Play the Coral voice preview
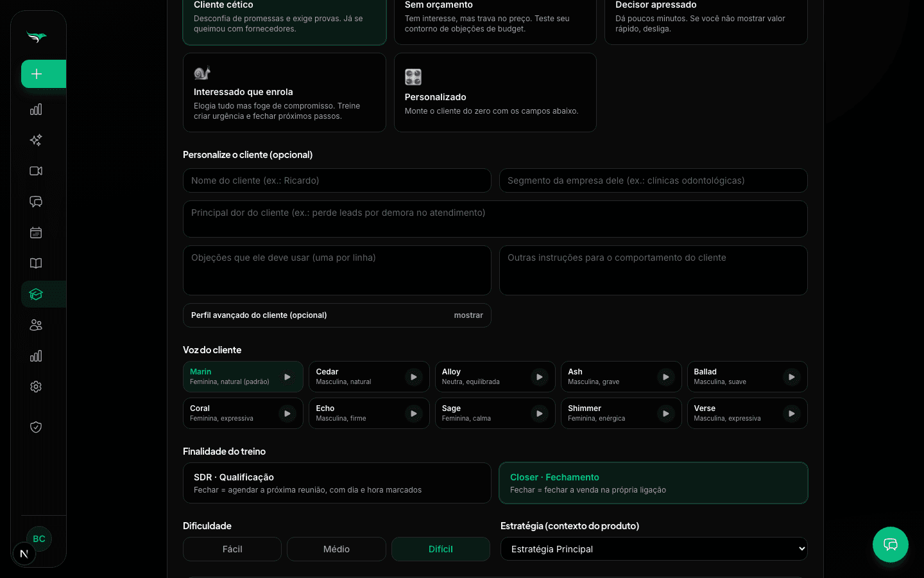 pyautogui.click(x=287, y=414)
